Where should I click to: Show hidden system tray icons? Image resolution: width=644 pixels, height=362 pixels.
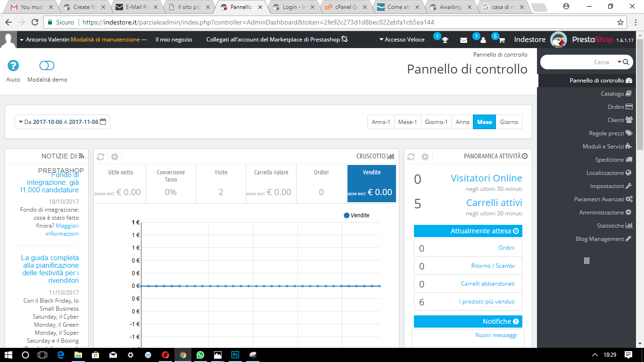(x=594, y=354)
